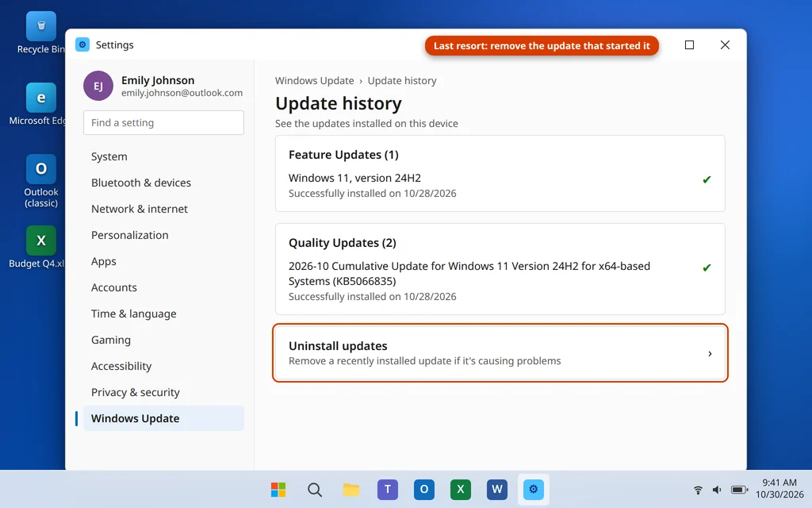This screenshot has width=812, height=508.
Task: Open Privacy & security settings
Action: click(163, 392)
